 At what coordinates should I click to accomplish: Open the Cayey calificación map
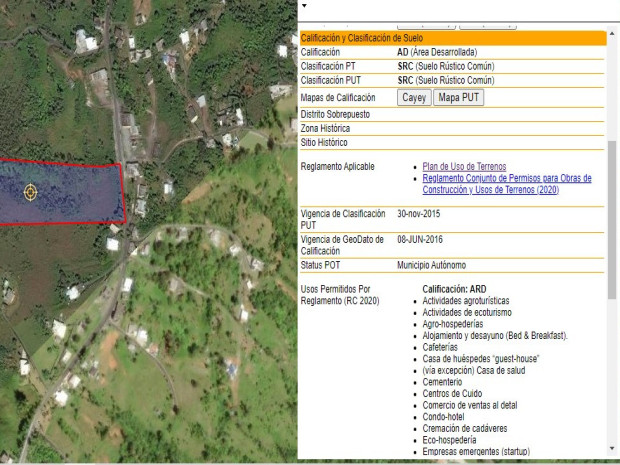(x=414, y=98)
